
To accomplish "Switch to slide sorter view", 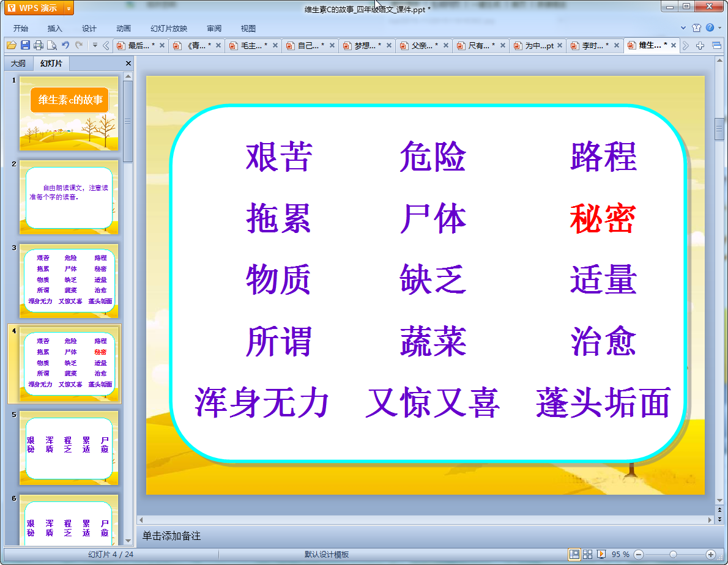I will click(x=588, y=554).
